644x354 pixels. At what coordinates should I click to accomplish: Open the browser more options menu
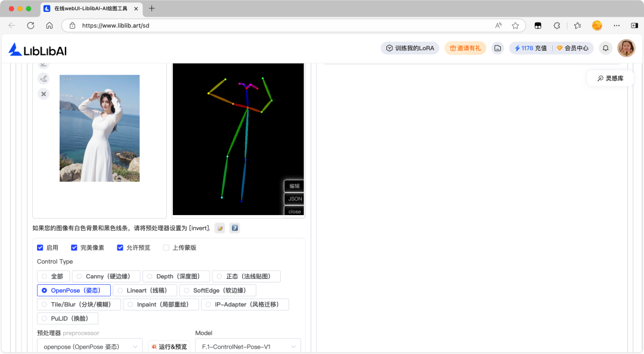pyautogui.click(x=617, y=26)
